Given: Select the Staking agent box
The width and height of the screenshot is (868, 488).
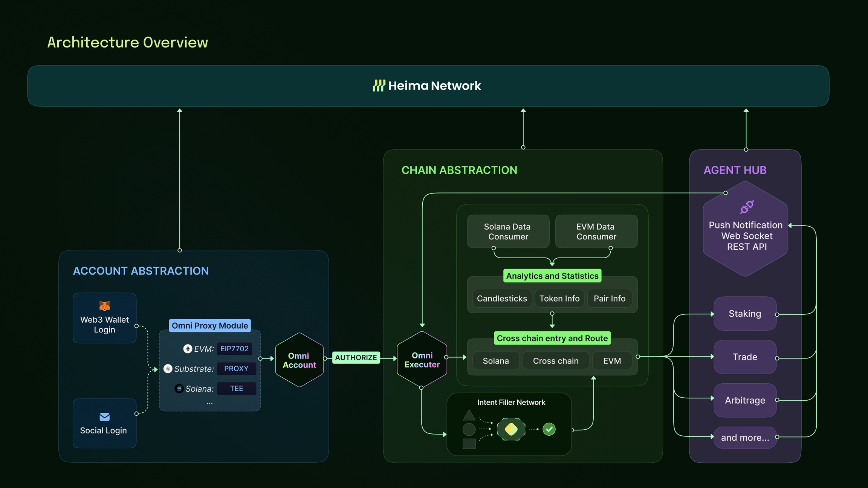Looking at the screenshot, I should click(745, 314).
